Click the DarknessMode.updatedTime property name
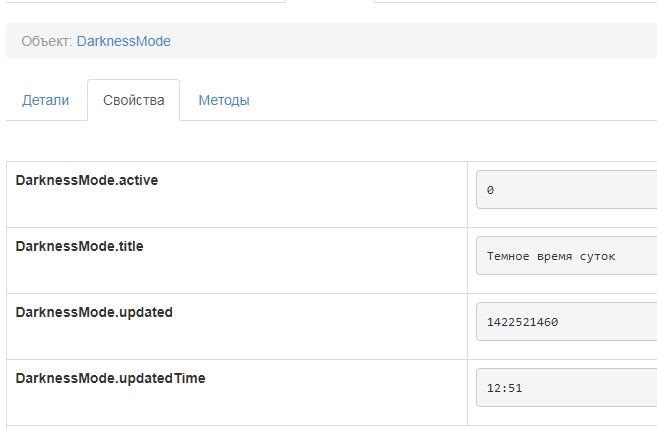 tap(110, 378)
